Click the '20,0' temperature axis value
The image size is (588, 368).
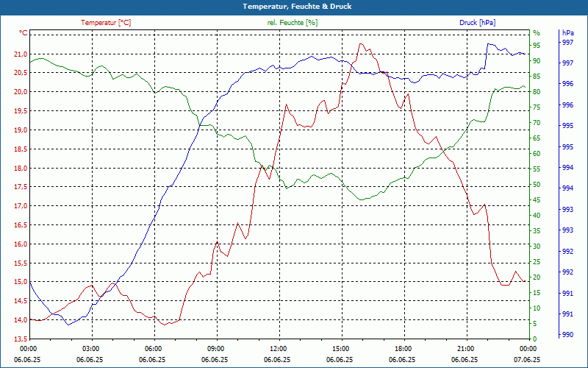[x=21, y=92]
